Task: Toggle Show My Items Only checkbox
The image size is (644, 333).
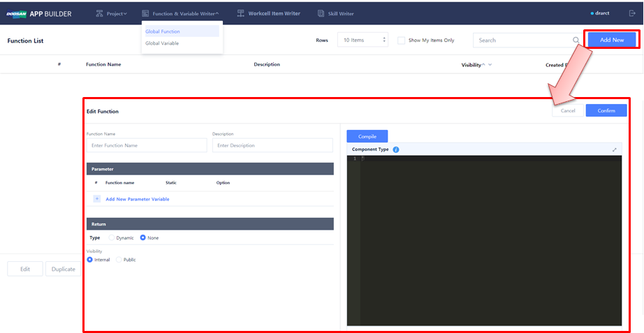Action: click(x=402, y=40)
